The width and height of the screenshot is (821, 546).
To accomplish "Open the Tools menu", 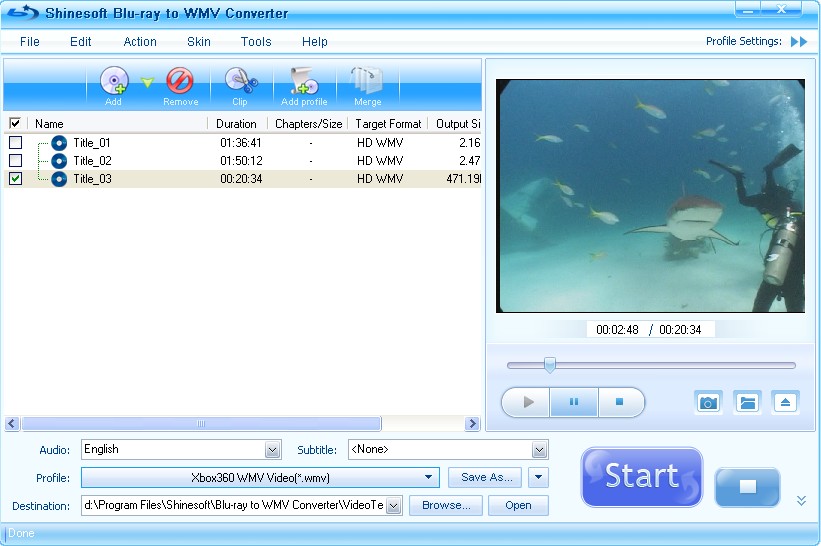I will tap(256, 42).
